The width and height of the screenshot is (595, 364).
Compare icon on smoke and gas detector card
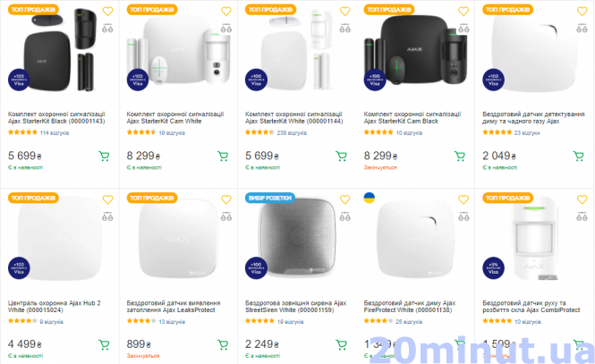click(x=582, y=28)
